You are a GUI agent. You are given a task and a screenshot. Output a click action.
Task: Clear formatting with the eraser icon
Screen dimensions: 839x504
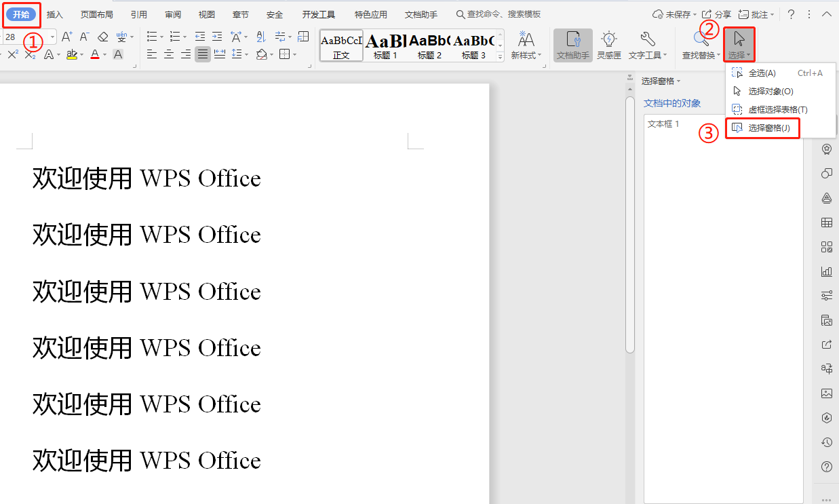point(103,37)
